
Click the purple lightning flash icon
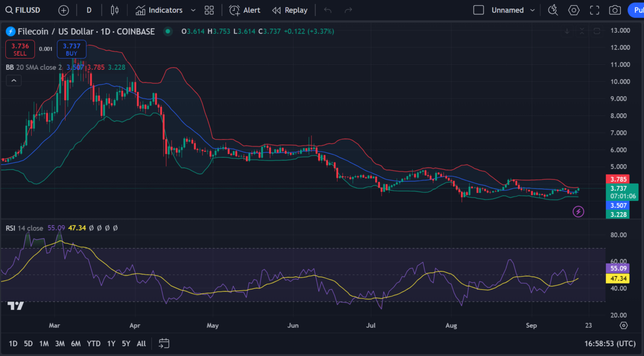[579, 212]
